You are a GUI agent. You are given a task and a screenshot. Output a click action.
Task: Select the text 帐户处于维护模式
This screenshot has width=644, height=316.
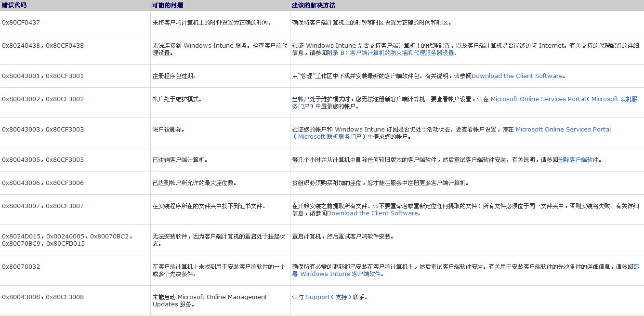pyautogui.click(x=177, y=99)
